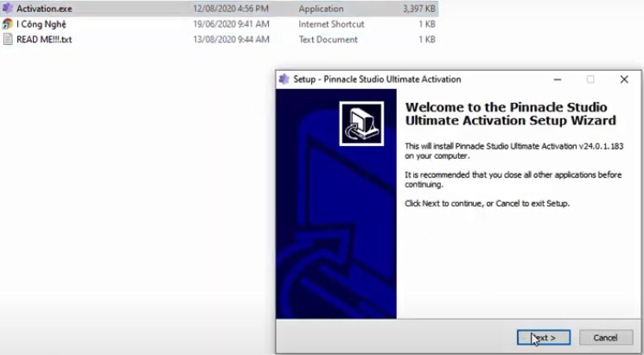Screen dimensions: 644x355
Task: Click the date 12/08/2020 4:56 PM
Action: coord(231,9)
